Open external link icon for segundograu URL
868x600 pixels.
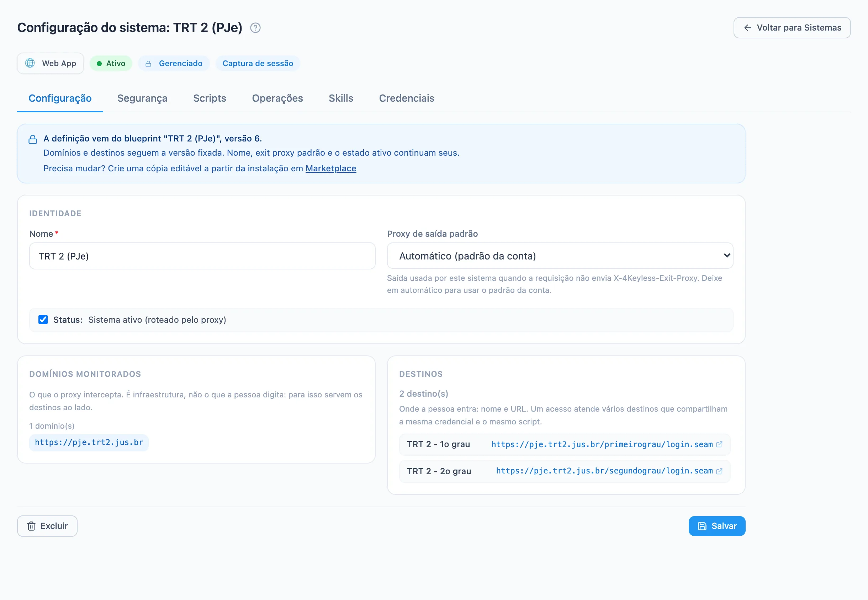(x=719, y=471)
